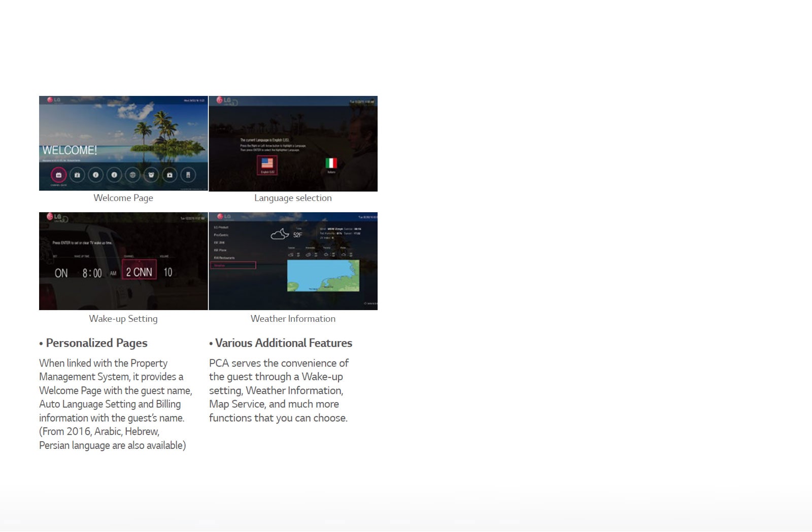Select Pro:Centric in the weather side menu
Image resolution: width=812 pixels, height=532 pixels.
click(221, 235)
